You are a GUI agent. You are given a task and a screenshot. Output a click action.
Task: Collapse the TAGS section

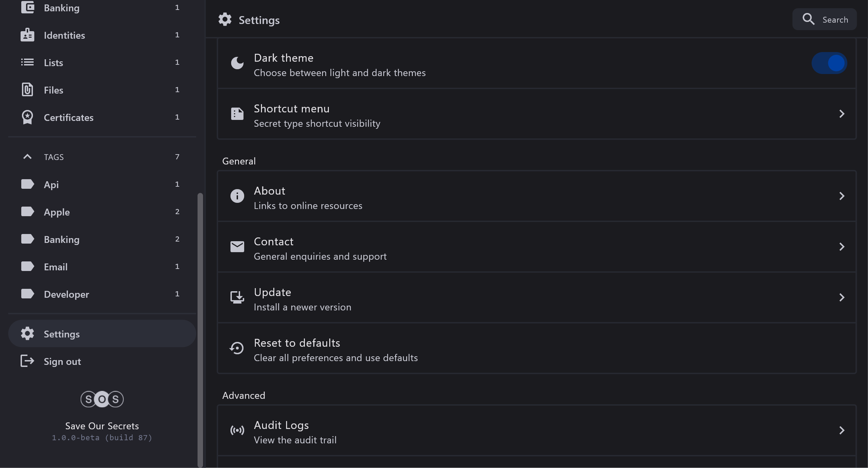pyautogui.click(x=27, y=157)
